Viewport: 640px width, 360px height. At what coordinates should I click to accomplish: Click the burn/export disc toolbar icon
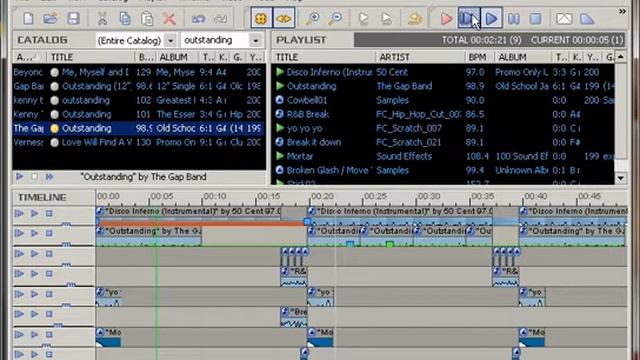pyautogui.click(x=415, y=18)
